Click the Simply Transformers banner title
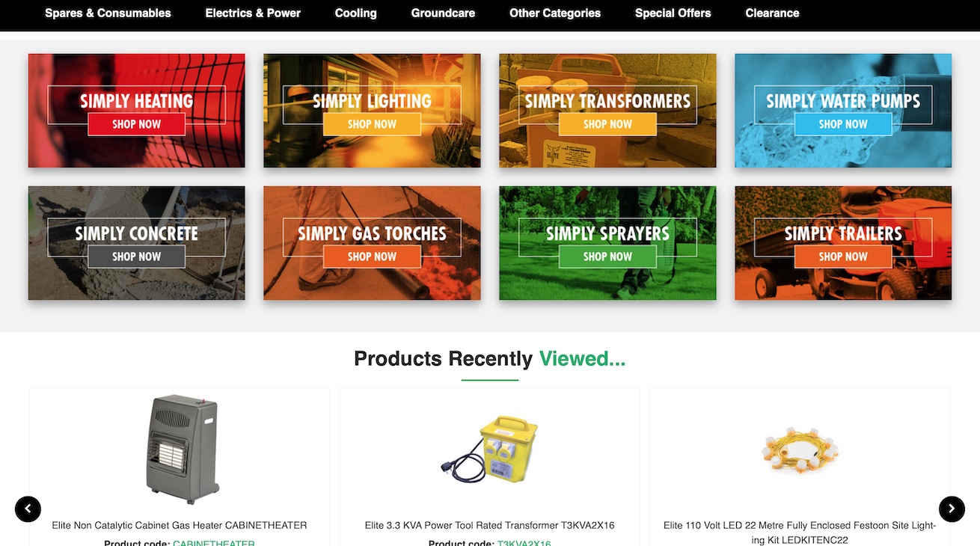This screenshot has width=980, height=546. [x=607, y=101]
